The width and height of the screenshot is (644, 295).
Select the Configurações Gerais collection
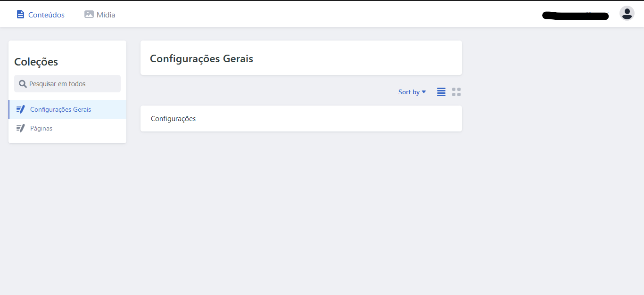click(x=67, y=109)
